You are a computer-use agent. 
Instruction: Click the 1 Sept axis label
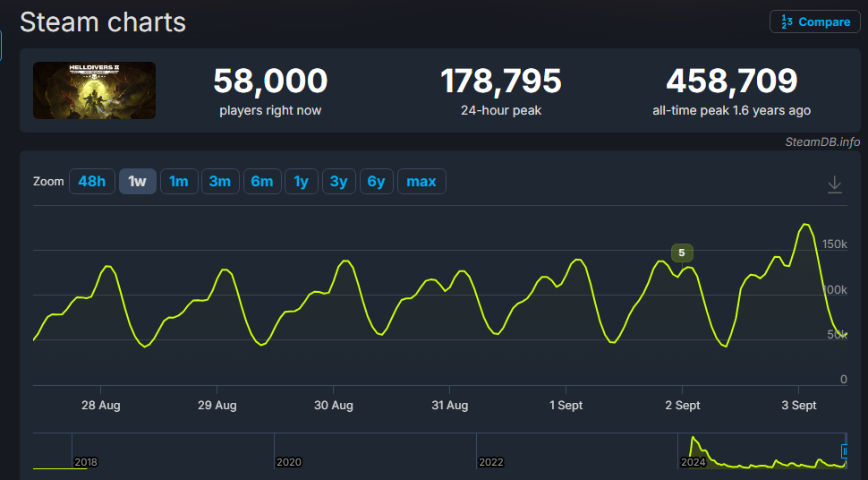tap(566, 405)
